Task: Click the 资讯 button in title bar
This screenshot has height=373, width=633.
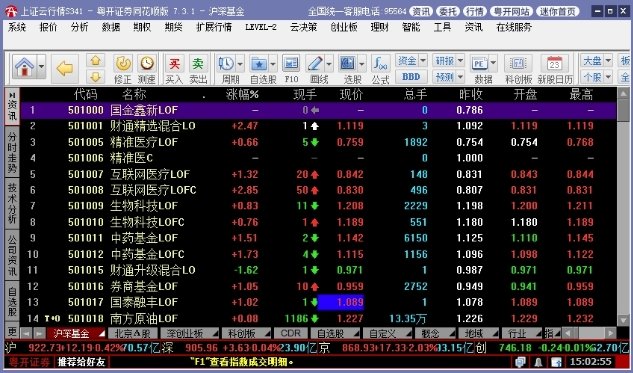Action: (421, 11)
